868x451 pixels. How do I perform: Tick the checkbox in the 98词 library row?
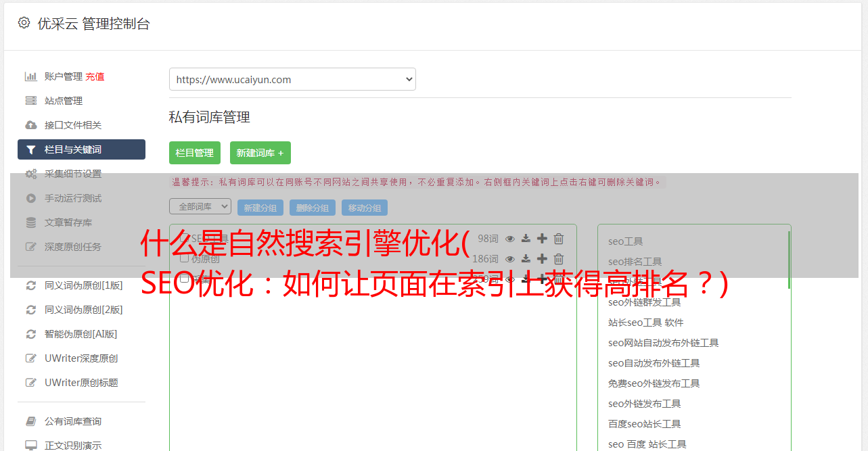pyautogui.click(x=184, y=238)
